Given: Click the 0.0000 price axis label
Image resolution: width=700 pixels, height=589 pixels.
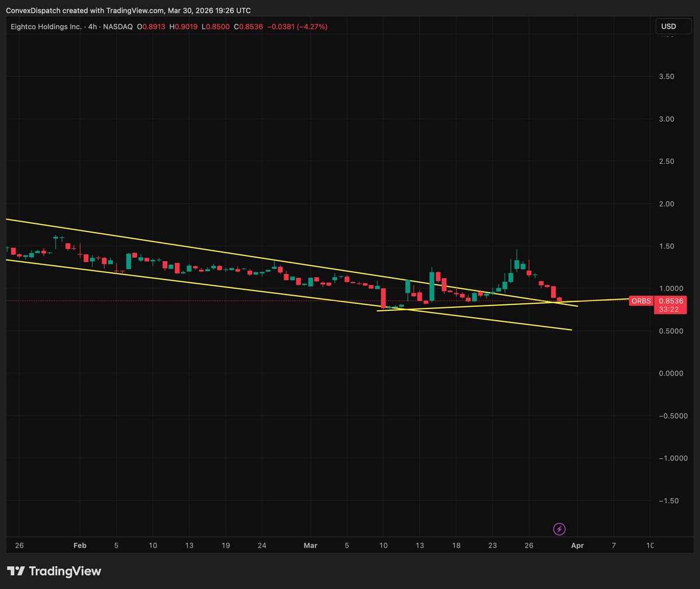Looking at the screenshot, I should coord(670,373).
